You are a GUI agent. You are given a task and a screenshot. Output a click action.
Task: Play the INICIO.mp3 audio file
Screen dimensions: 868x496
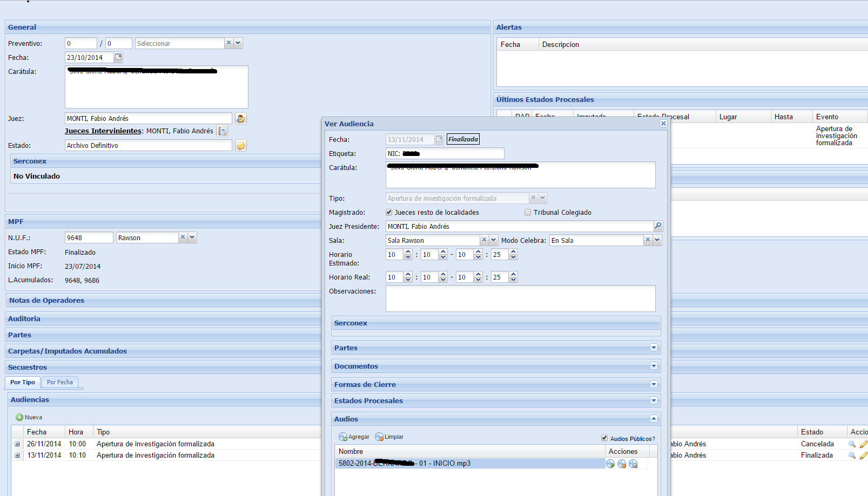610,464
